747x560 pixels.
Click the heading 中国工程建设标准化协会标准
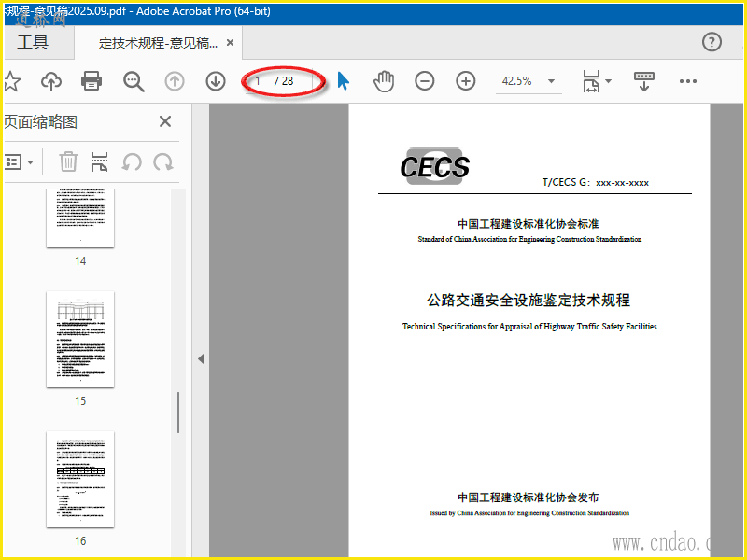(x=529, y=224)
